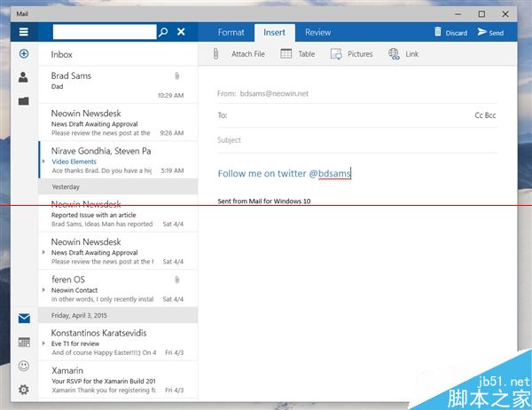Switch to Calendar app icon
This screenshot has height=410, width=532.
(x=23, y=342)
